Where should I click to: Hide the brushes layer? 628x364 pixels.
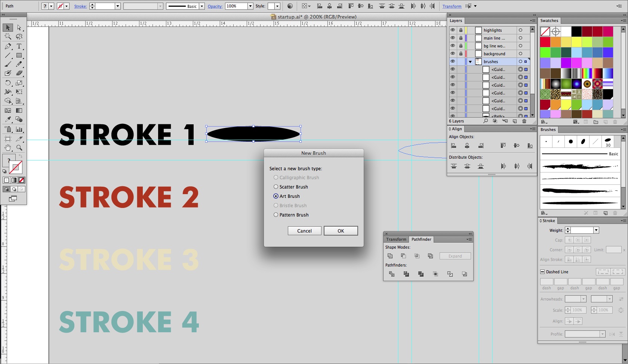(x=453, y=62)
